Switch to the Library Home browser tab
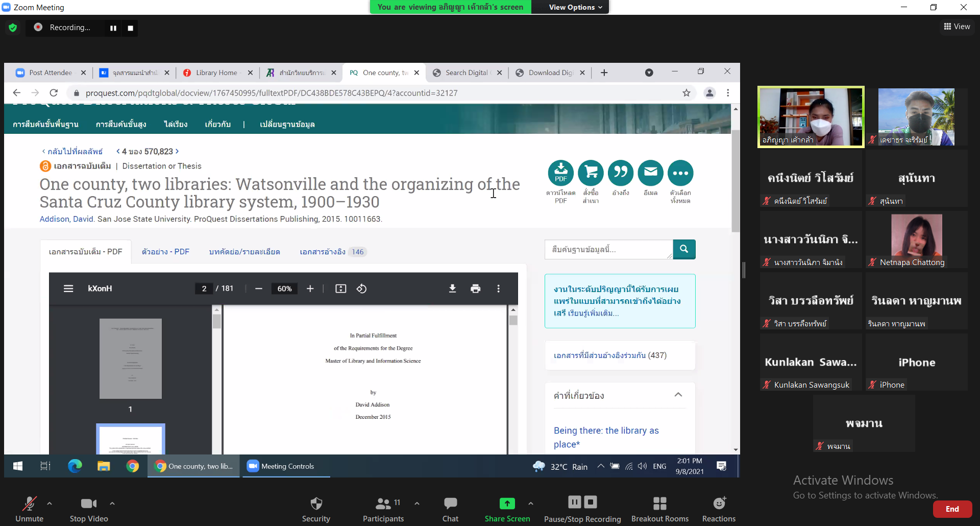Viewport: 980px width, 526px height. [x=216, y=73]
